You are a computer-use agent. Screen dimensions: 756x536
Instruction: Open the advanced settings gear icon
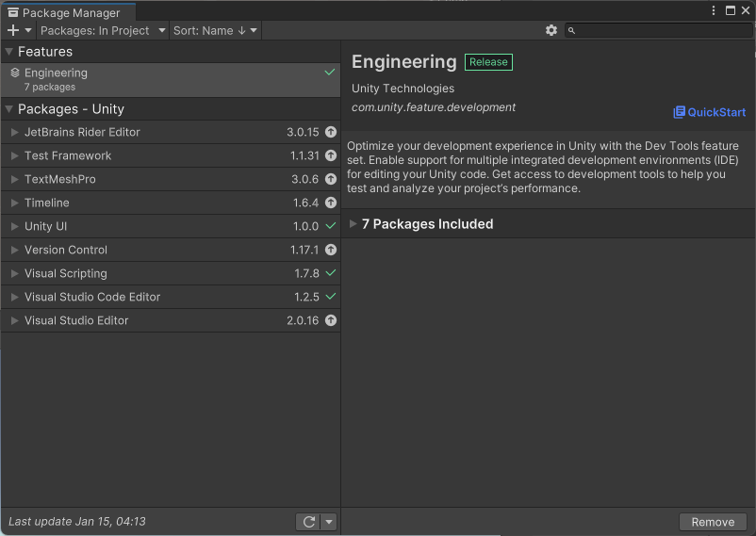tap(551, 31)
